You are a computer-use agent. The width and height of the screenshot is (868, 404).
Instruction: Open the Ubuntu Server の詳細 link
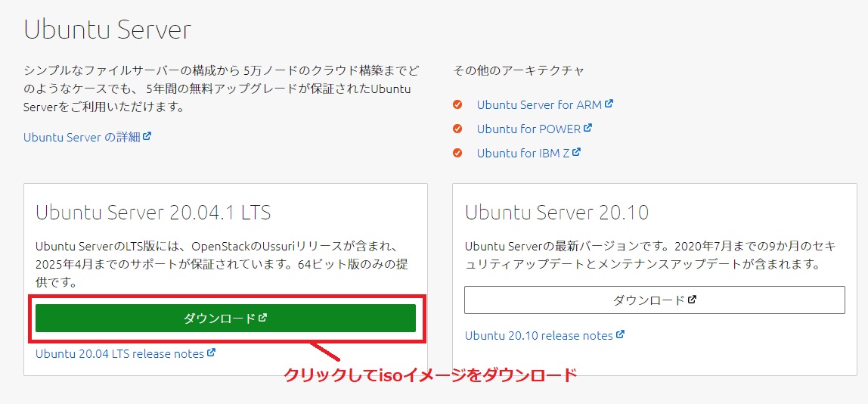tap(88, 137)
